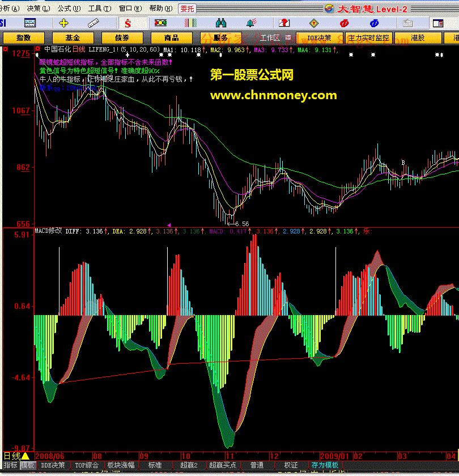The height and width of the screenshot is (476, 459).
Task: Click the small magenta arrow above MACD panel
Action: click(x=169, y=225)
